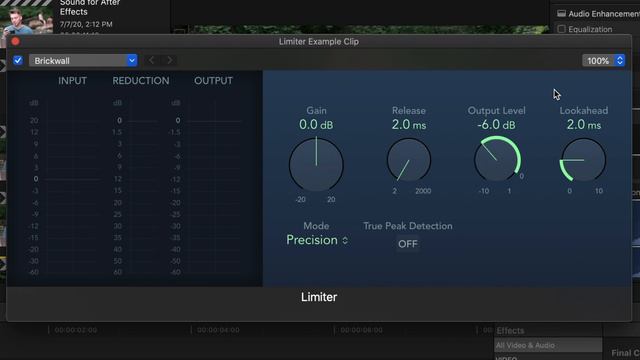Adjust the Release knob
This screenshot has height=360, width=640.
click(x=409, y=160)
